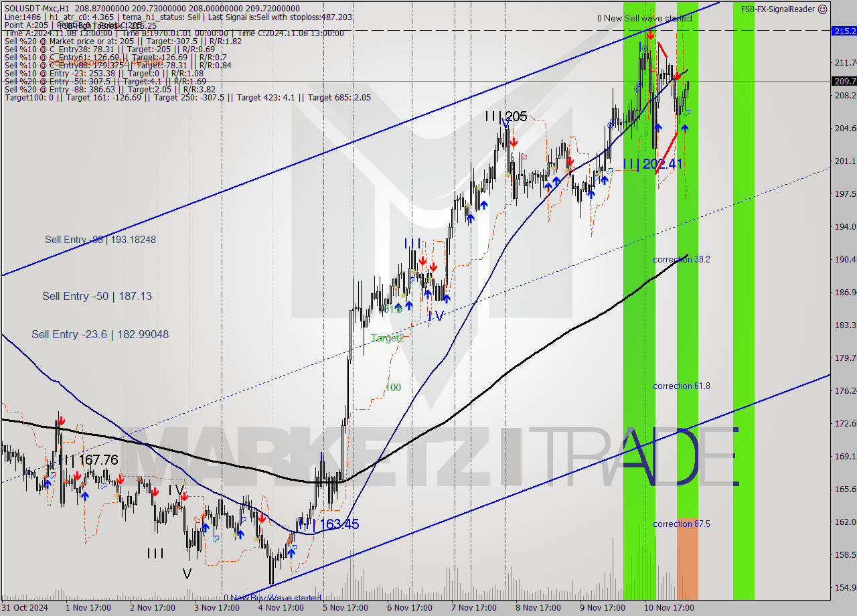This screenshot has height=616, width=857.
Task: Select the '163.45' wave label
Action: click(338, 524)
